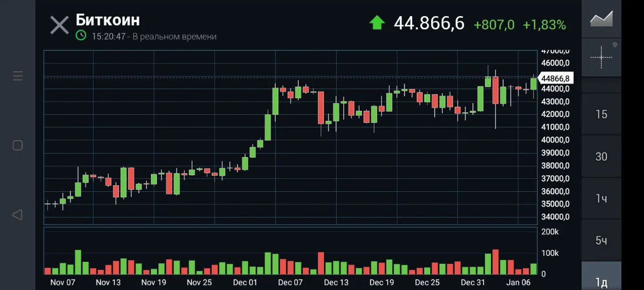Click the green up arrow price indicator
This screenshot has width=644, height=290.
click(377, 23)
